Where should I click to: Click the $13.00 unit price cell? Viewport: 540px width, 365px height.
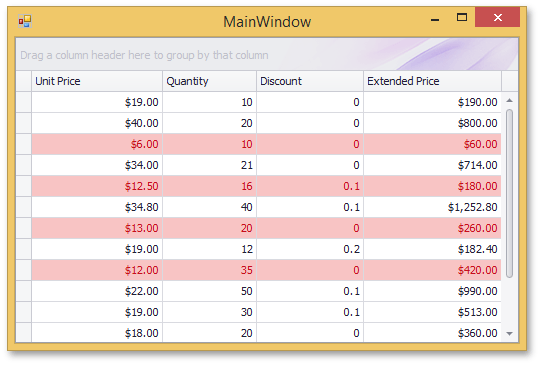(x=97, y=228)
